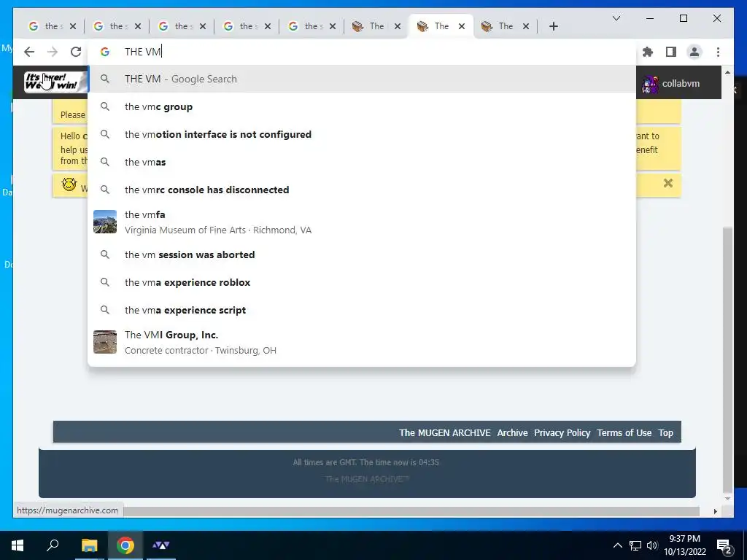Screen dimensions: 747x560
Task: Pick 'the vm session was aborted' suggestion
Action: pos(362,254)
